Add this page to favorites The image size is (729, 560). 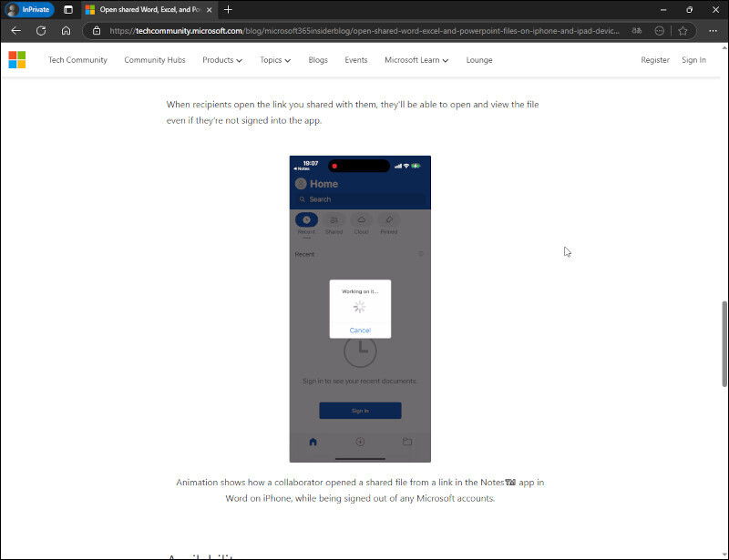point(683,31)
